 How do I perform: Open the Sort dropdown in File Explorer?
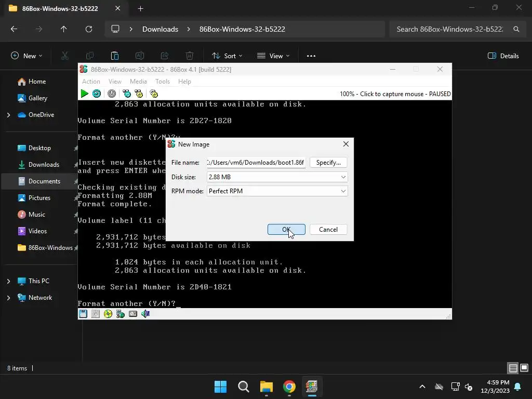click(x=227, y=56)
